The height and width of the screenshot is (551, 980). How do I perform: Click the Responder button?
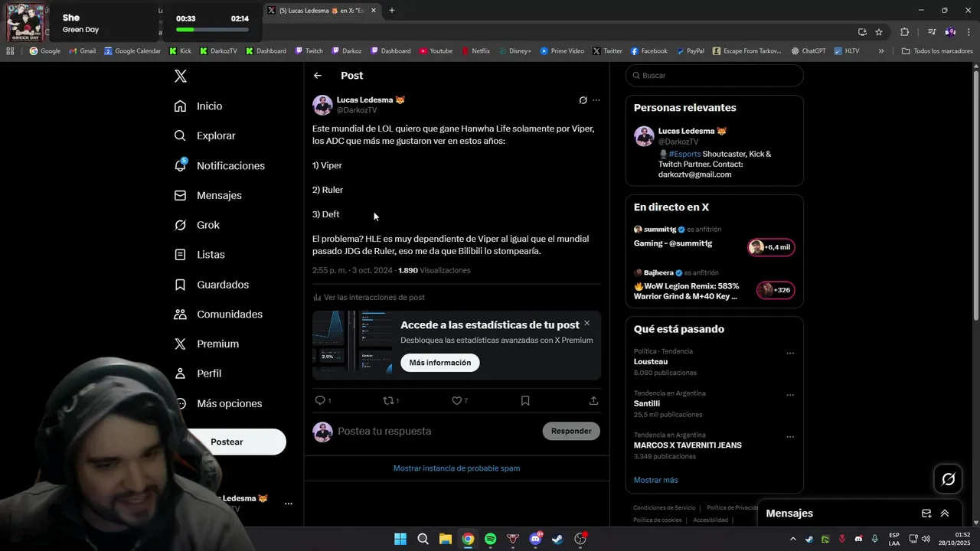571,431
